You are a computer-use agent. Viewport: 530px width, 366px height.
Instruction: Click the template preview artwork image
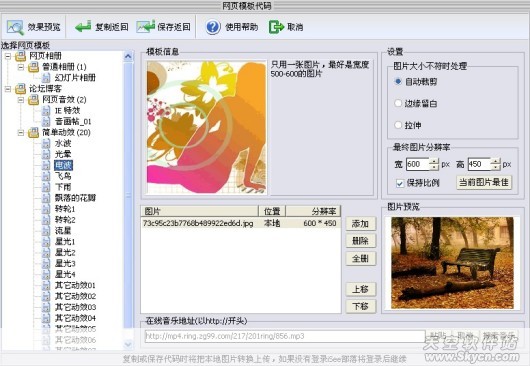click(x=207, y=127)
